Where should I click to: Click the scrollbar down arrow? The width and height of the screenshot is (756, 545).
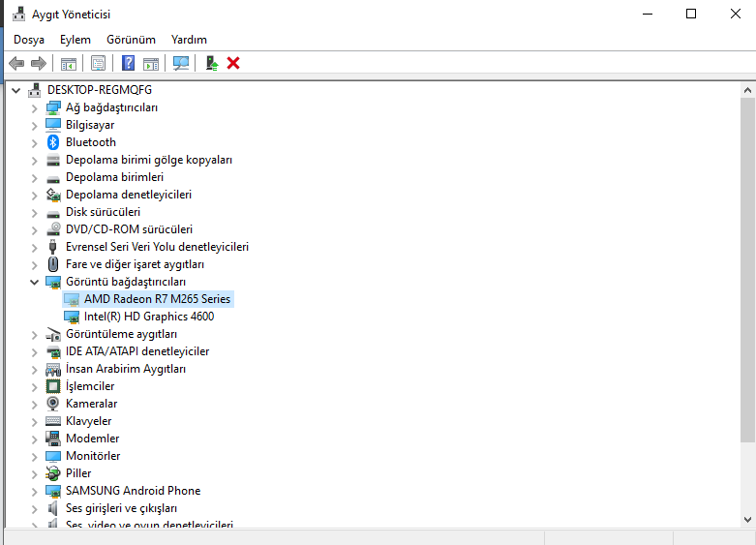(x=748, y=520)
